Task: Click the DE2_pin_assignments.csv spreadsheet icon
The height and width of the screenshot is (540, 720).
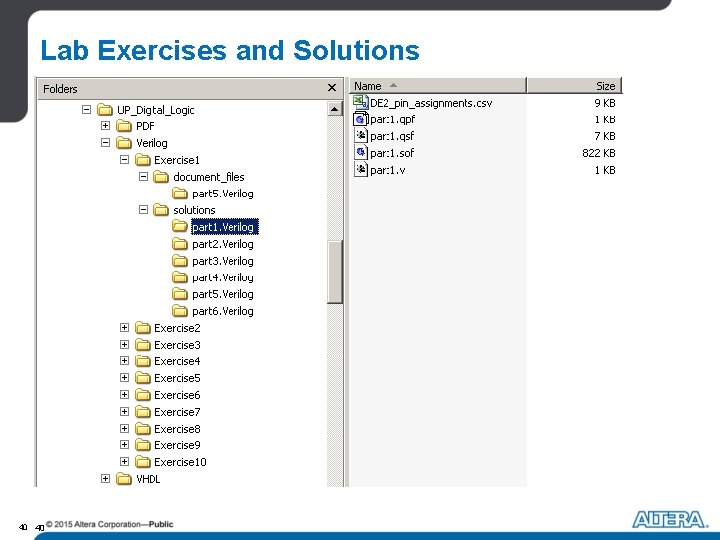Action: pyautogui.click(x=360, y=102)
